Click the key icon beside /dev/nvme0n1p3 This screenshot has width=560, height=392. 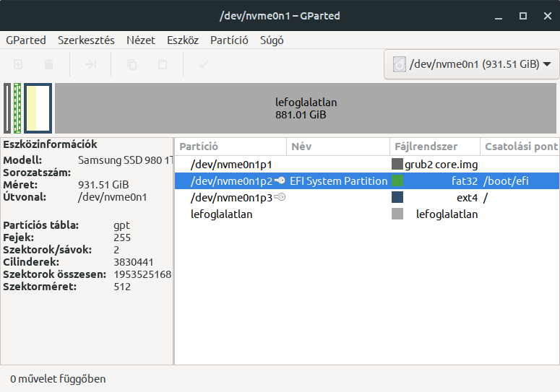click(x=280, y=197)
